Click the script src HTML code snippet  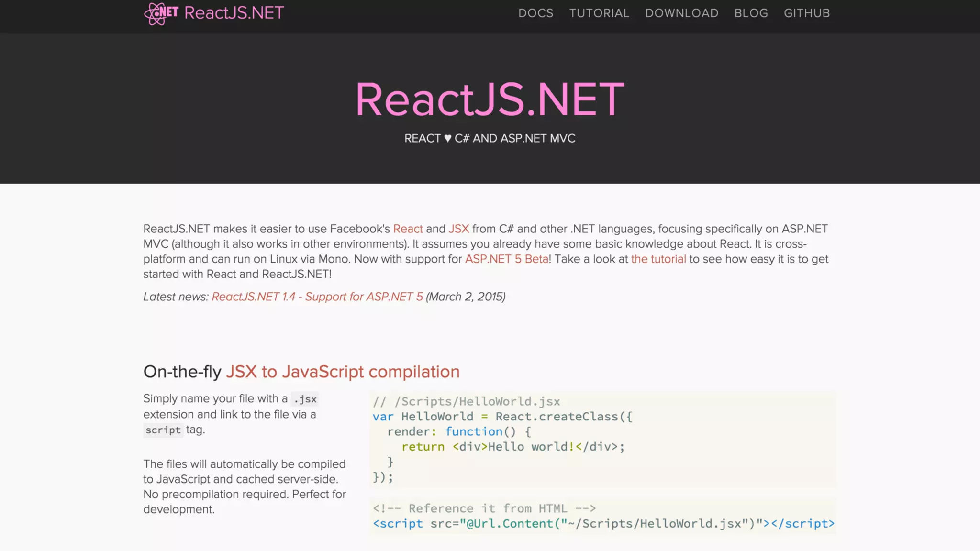coord(603,524)
